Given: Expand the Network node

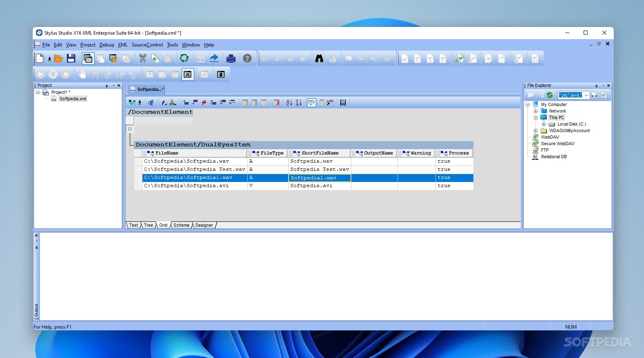Looking at the screenshot, I should pyautogui.click(x=536, y=111).
